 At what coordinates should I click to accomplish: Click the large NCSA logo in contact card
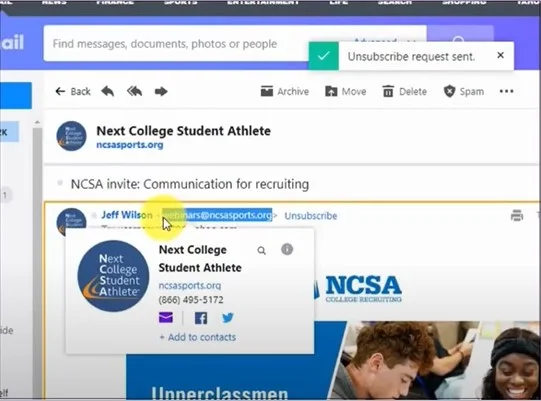(113, 276)
